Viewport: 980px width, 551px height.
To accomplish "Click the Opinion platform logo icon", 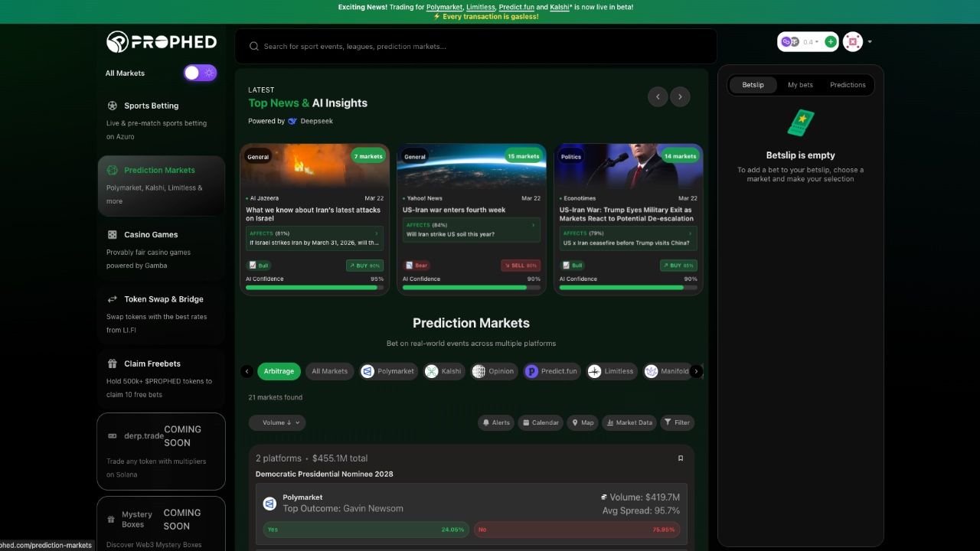I will coord(479,371).
